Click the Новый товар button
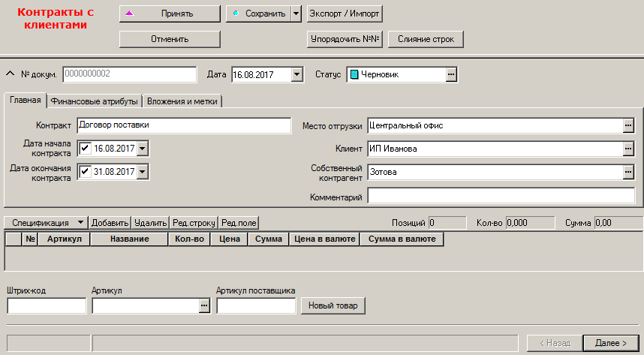Image resolution: width=644 pixels, height=355 pixels. [x=333, y=305]
